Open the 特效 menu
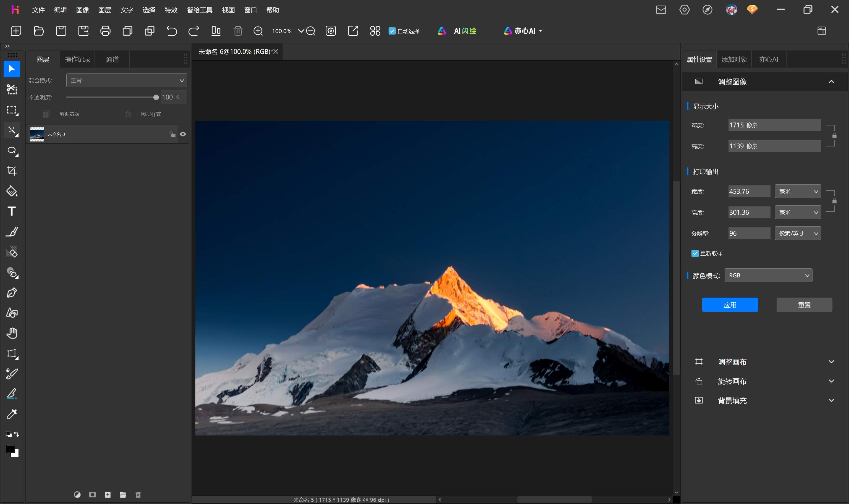Viewport: 849px width, 504px height. pyautogui.click(x=171, y=10)
